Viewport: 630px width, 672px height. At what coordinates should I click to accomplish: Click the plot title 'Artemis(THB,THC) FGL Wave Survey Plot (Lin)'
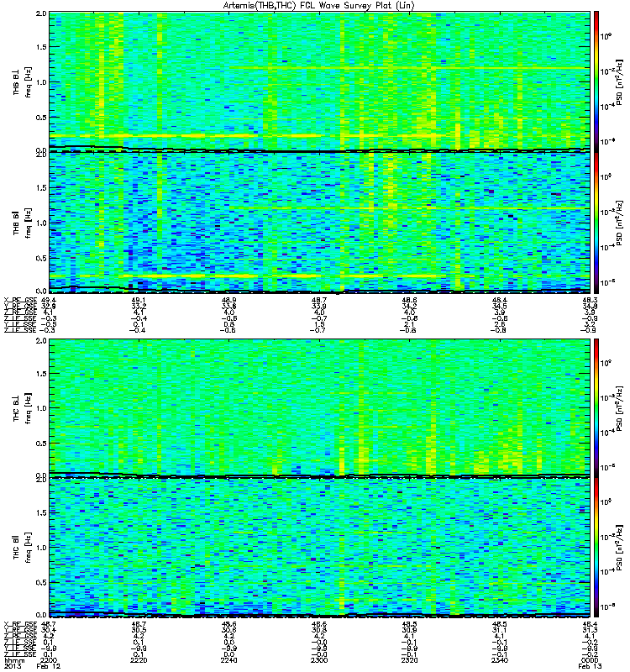[x=319, y=6]
